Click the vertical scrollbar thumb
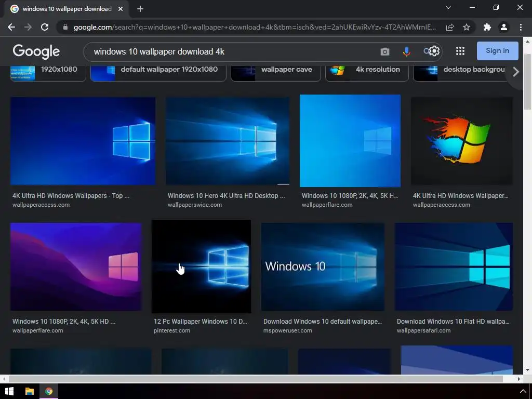The height and width of the screenshot is (399, 532). coord(527,82)
